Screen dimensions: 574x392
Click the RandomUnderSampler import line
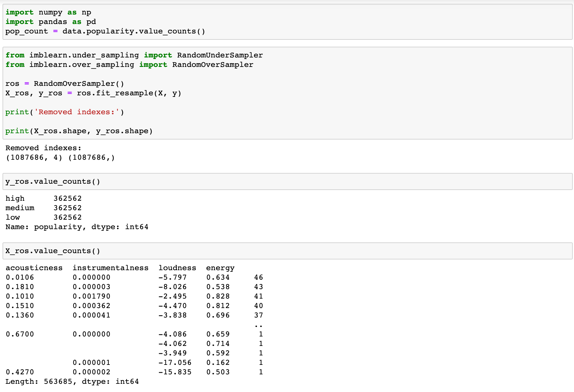coord(134,55)
